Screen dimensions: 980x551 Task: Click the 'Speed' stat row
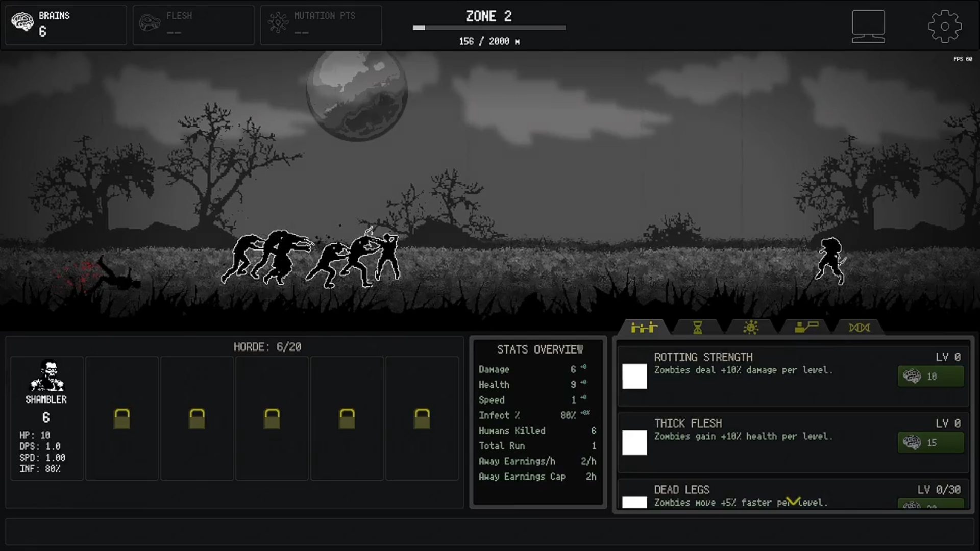click(537, 400)
